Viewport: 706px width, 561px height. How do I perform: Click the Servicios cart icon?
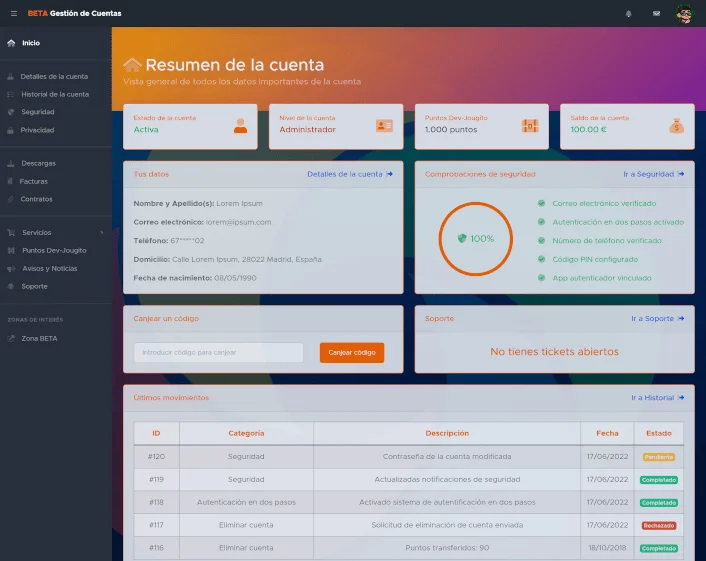tap(11, 233)
